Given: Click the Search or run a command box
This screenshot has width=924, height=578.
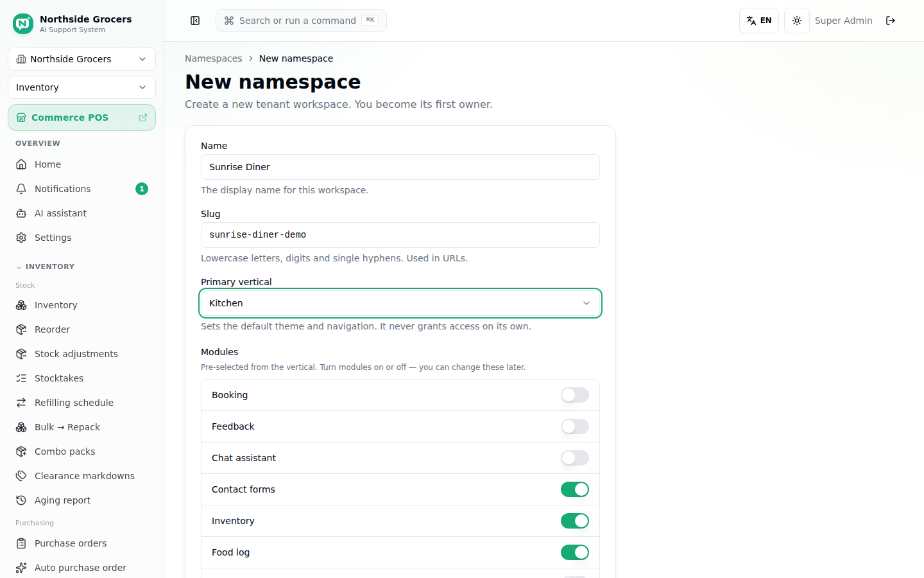Looking at the screenshot, I should [x=301, y=21].
